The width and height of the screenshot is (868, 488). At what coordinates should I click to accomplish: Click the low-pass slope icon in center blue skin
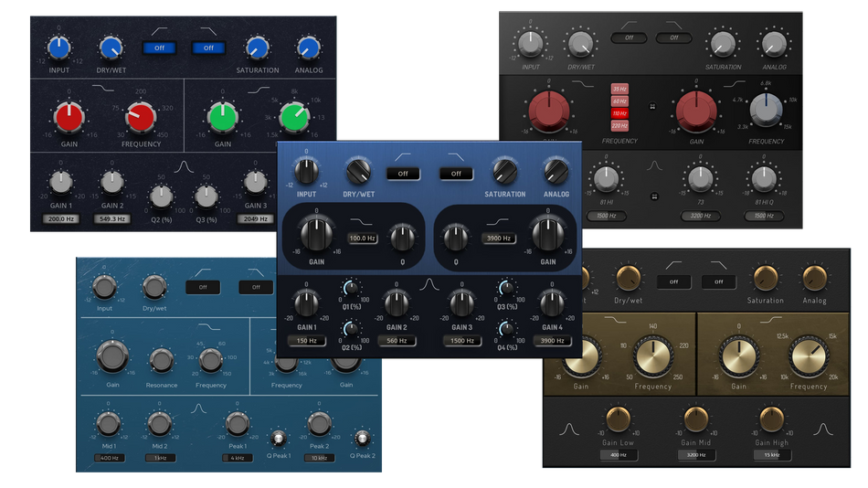pos(456,157)
